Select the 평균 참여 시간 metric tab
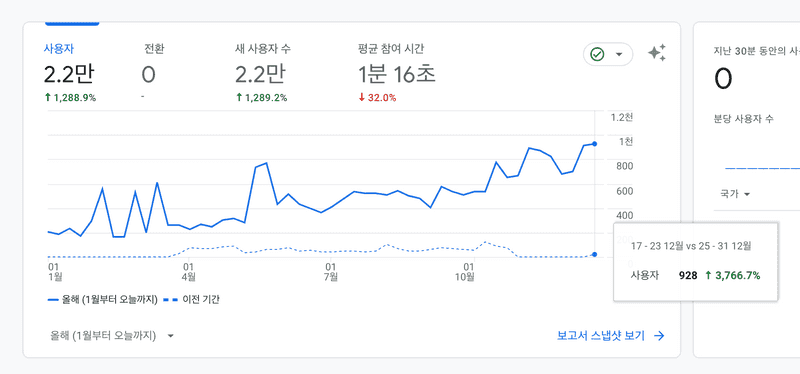 pos(396,73)
